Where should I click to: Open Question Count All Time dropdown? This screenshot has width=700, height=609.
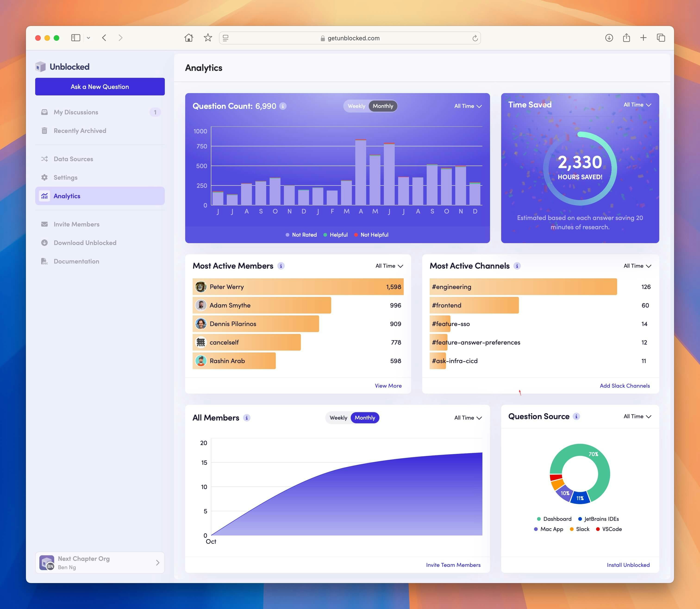coord(468,106)
